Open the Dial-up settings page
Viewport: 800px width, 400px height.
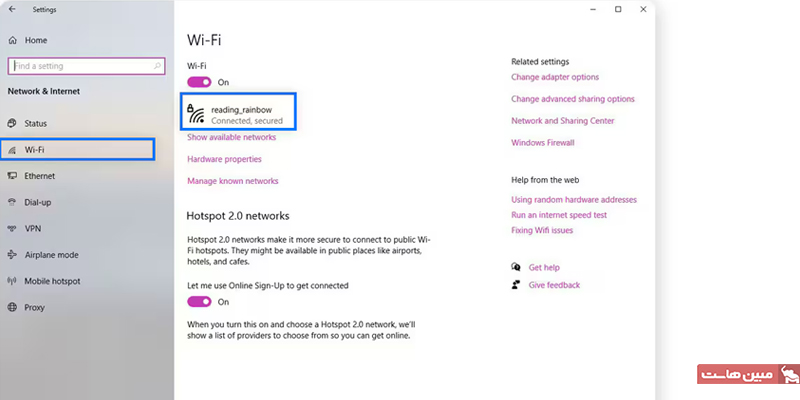click(40, 202)
